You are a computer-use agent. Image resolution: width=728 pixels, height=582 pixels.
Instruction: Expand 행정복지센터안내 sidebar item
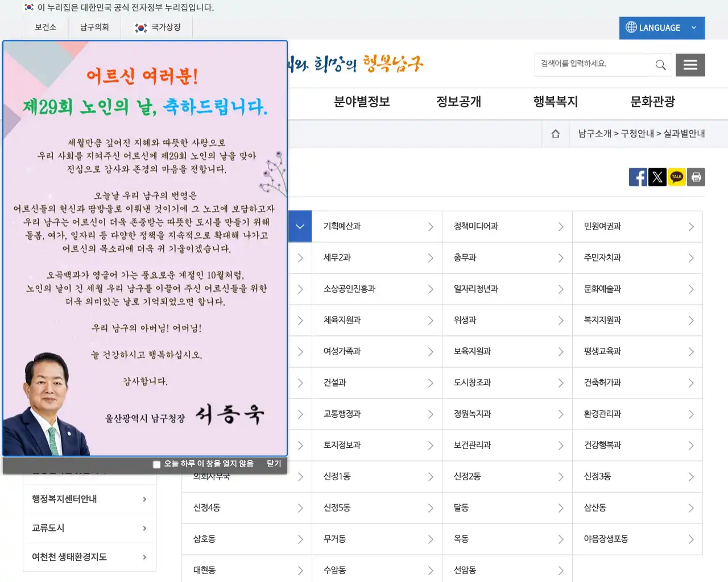coord(89,499)
